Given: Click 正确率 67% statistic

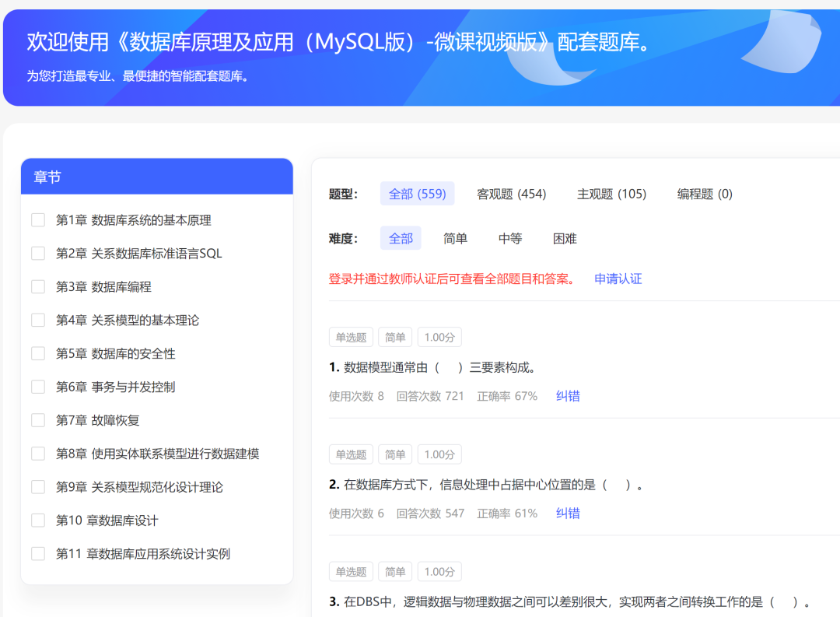Looking at the screenshot, I should click(507, 396).
